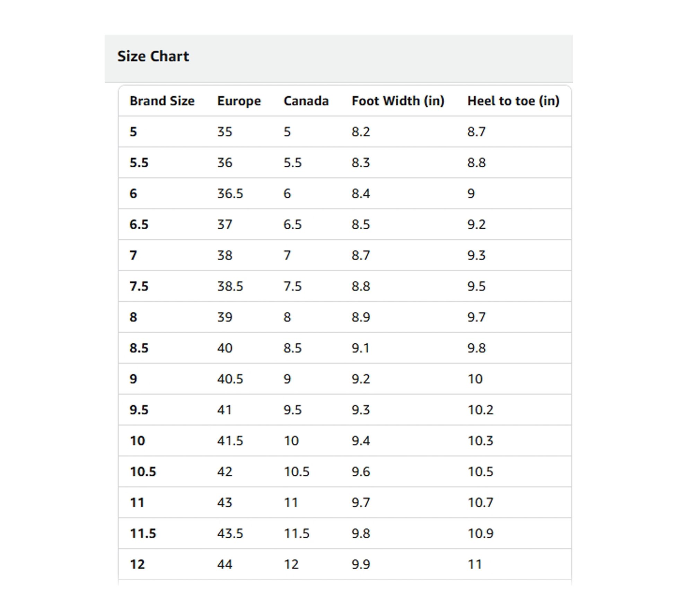Click the heel to toe 10.9 value
The height and width of the screenshot is (616, 693).
pyautogui.click(x=480, y=533)
